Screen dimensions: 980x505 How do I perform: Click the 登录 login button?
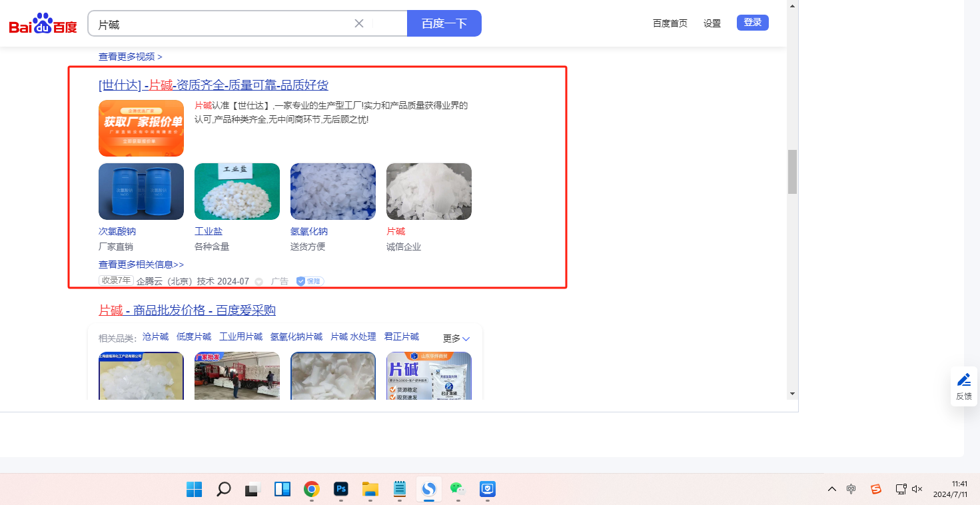pos(753,23)
